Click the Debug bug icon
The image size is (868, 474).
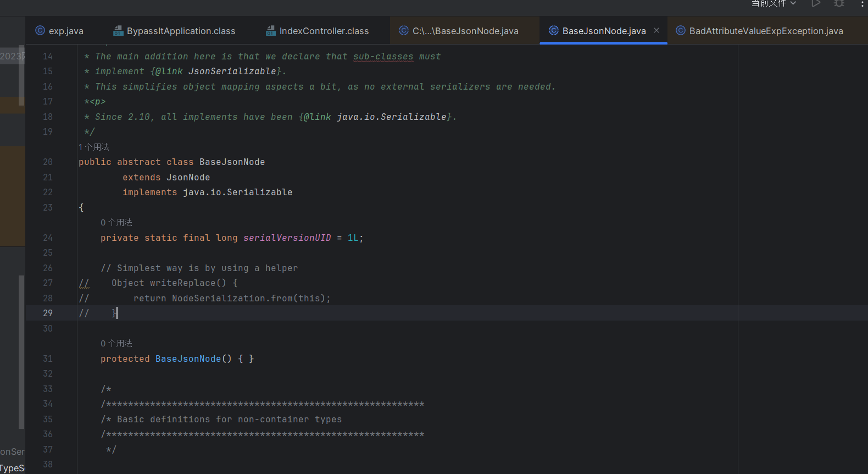[839, 3]
